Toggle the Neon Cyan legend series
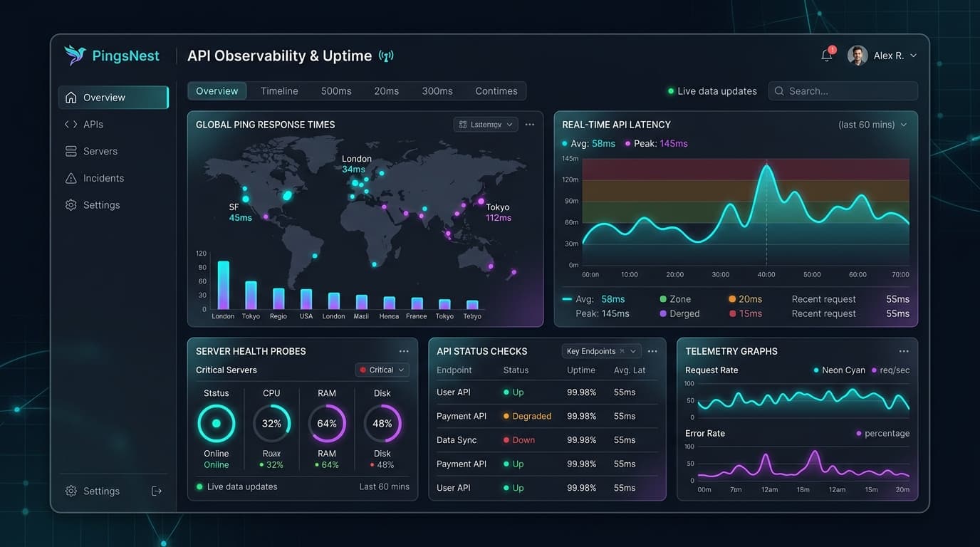 click(839, 370)
